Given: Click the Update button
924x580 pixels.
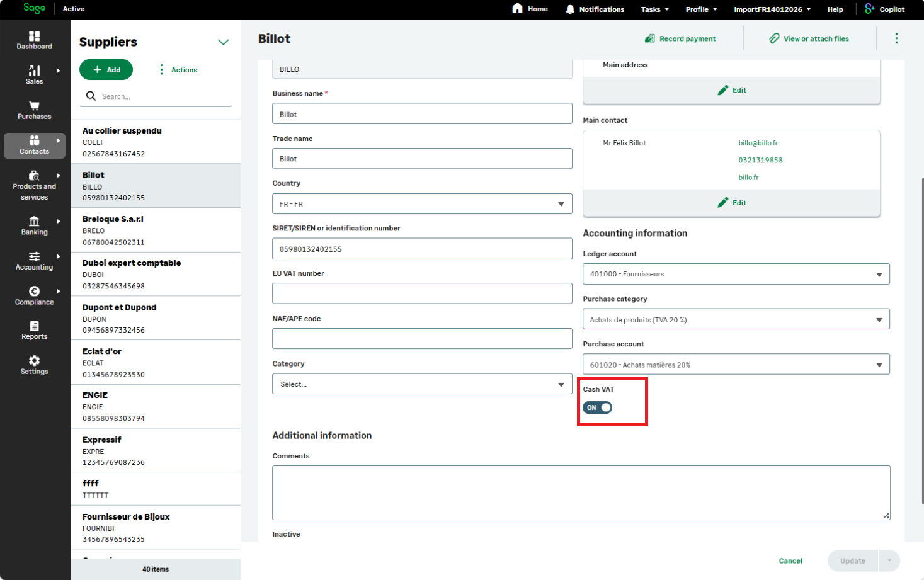Looking at the screenshot, I should [853, 560].
